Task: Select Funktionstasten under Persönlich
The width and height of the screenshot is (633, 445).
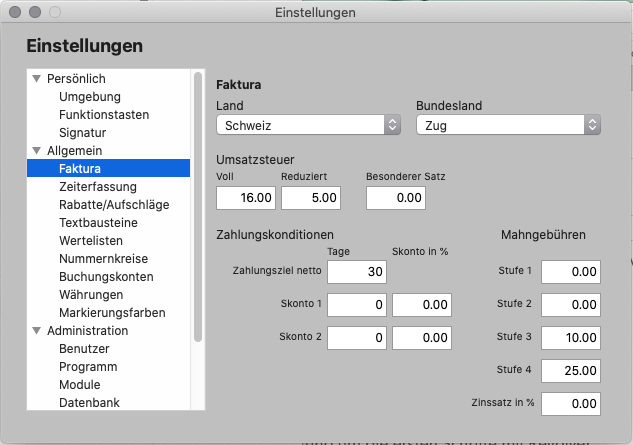Action: pos(104,115)
